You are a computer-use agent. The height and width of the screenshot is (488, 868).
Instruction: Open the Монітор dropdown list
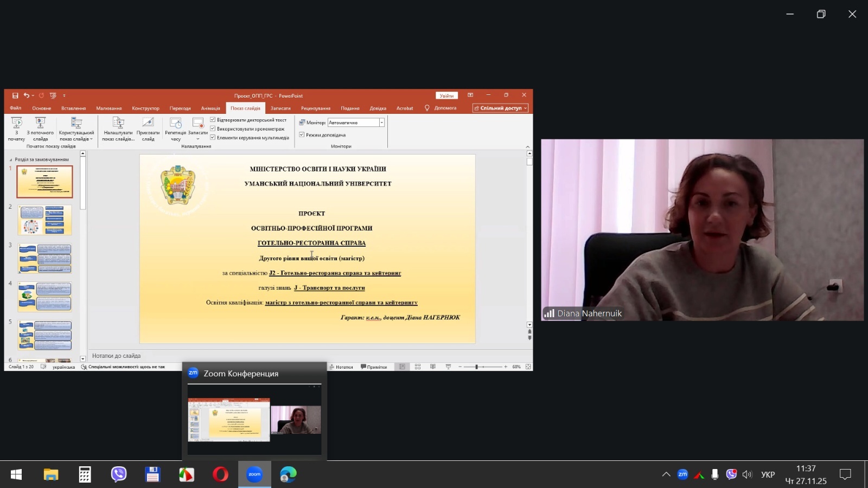(x=382, y=123)
